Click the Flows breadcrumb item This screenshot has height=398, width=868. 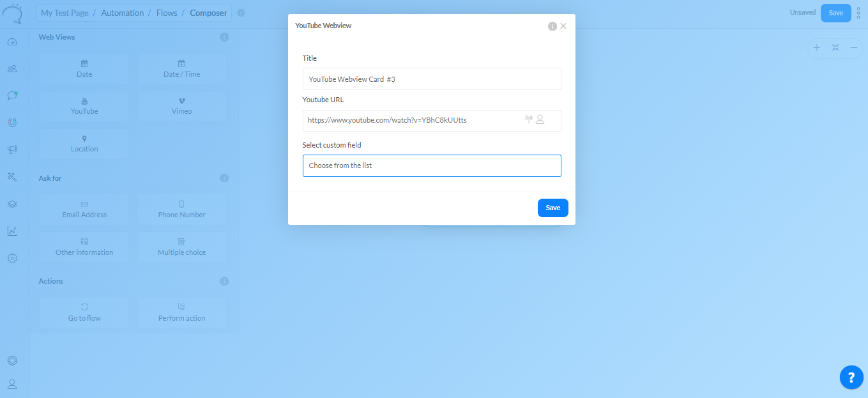click(x=167, y=13)
